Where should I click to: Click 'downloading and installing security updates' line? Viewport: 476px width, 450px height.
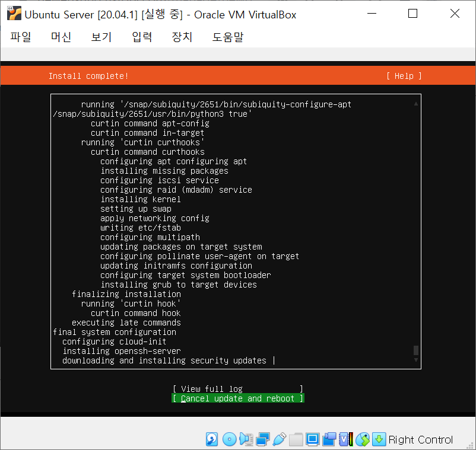click(x=164, y=360)
